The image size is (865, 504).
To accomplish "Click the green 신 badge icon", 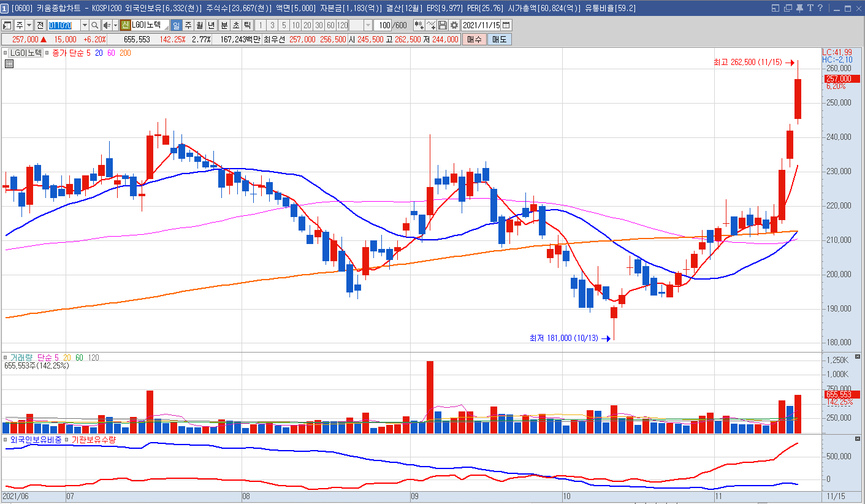I will pos(125,25).
